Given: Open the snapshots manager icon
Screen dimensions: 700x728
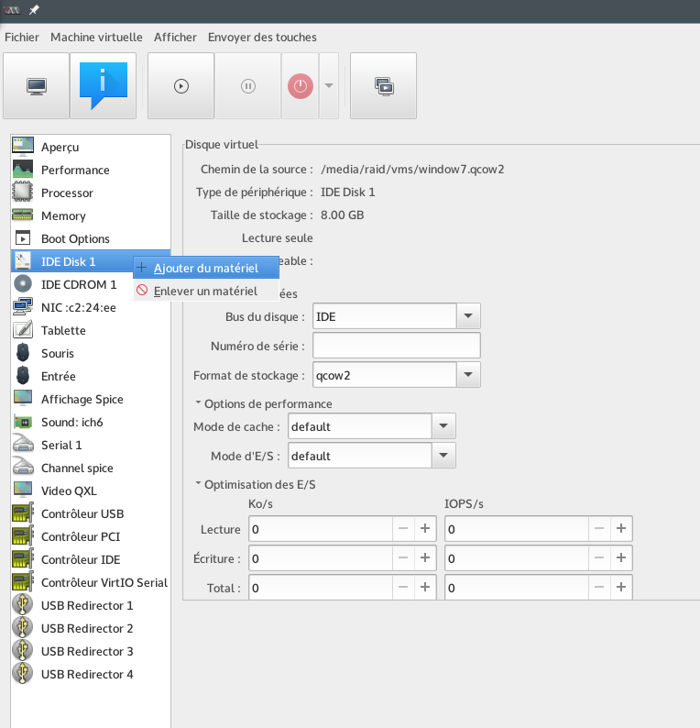Looking at the screenshot, I should (x=384, y=86).
